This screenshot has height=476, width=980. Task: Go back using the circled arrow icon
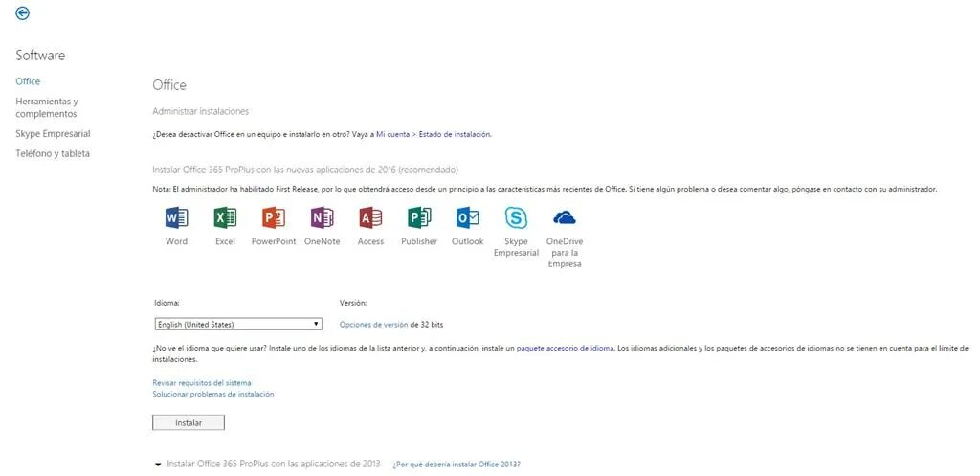click(x=23, y=13)
